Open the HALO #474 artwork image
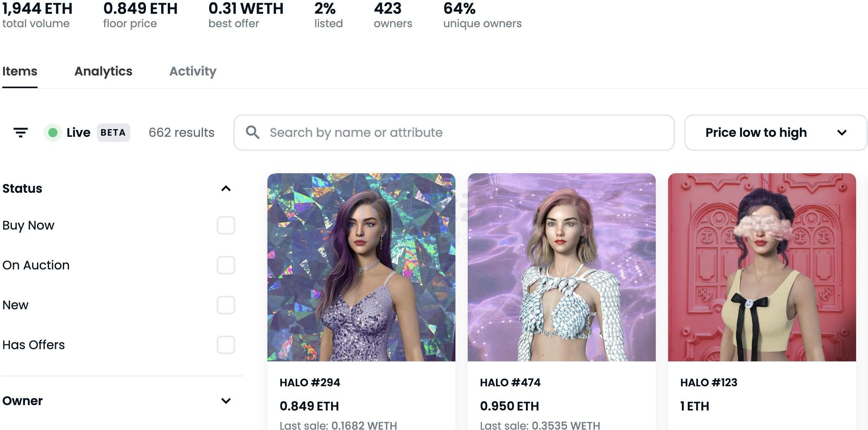 (562, 267)
